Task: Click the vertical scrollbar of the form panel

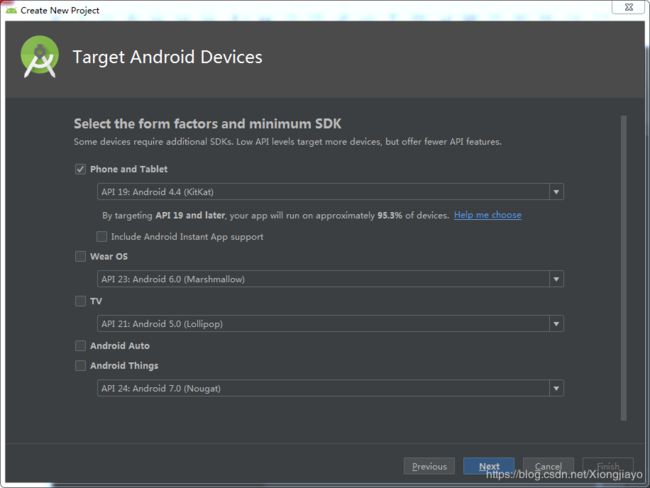Action: point(623,268)
